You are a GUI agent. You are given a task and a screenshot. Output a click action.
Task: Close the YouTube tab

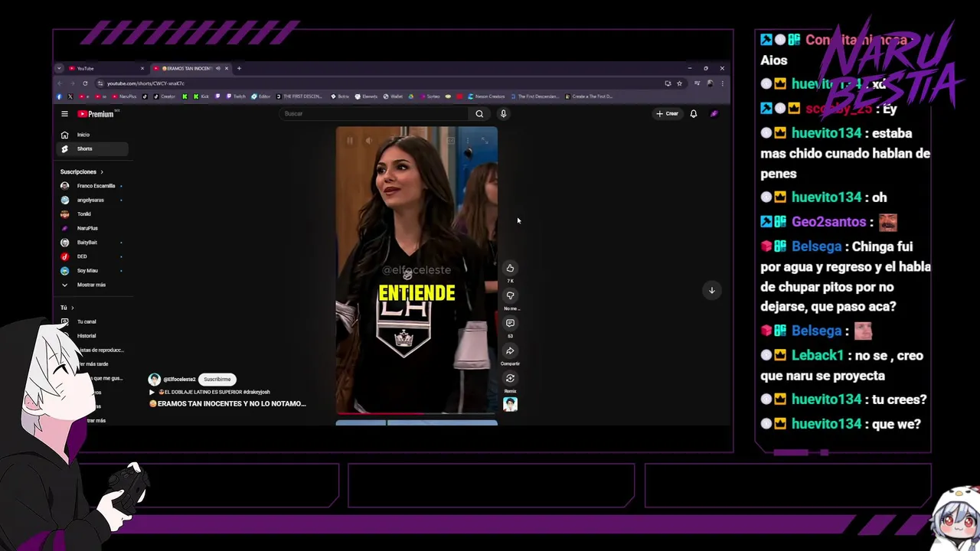coord(142,68)
